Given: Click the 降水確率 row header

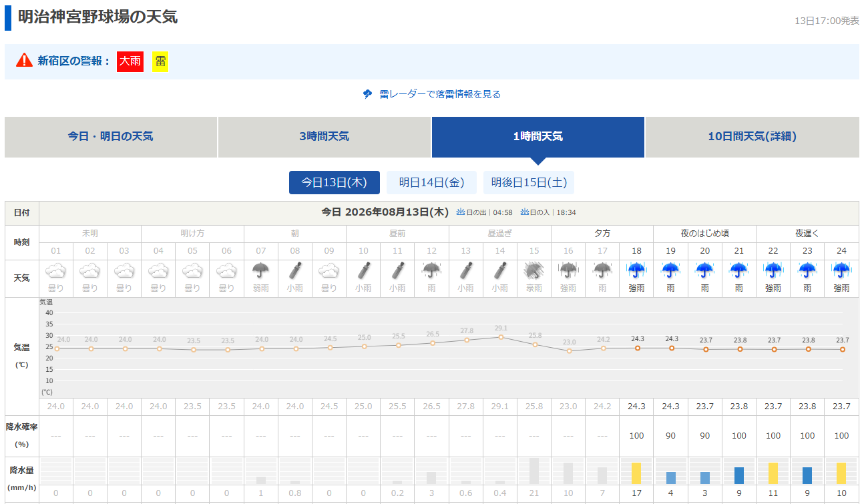Looking at the screenshot, I should pos(22,435).
